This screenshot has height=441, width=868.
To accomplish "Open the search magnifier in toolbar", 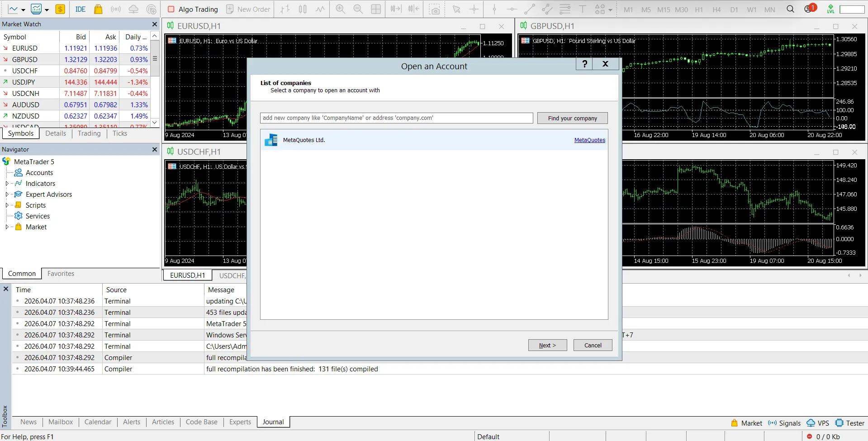I will [x=790, y=9].
